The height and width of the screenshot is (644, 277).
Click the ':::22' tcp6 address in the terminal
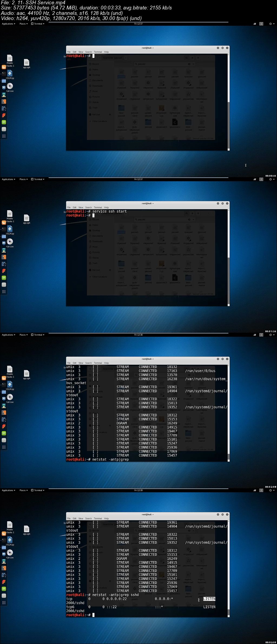click(111, 607)
